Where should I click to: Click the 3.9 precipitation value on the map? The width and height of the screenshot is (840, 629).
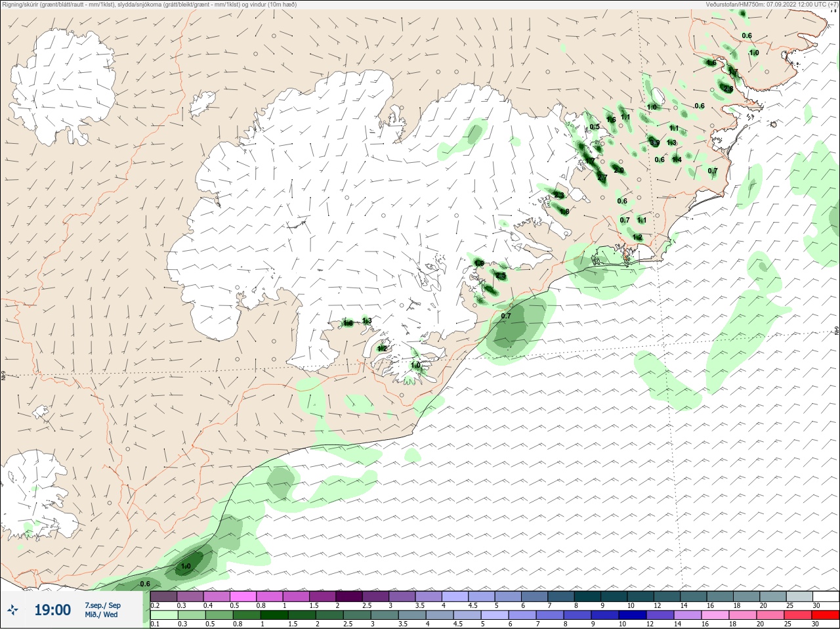click(x=654, y=142)
